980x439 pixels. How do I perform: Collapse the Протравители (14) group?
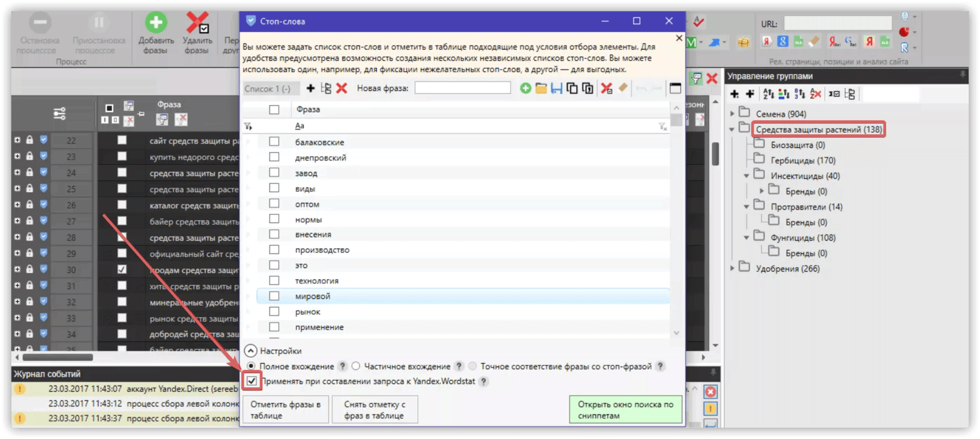[x=747, y=207]
